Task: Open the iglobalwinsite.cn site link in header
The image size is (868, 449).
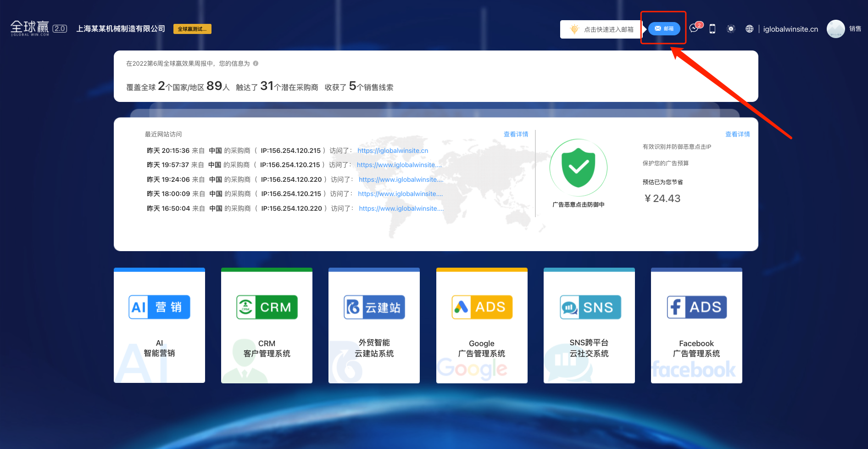Action: (790, 29)
